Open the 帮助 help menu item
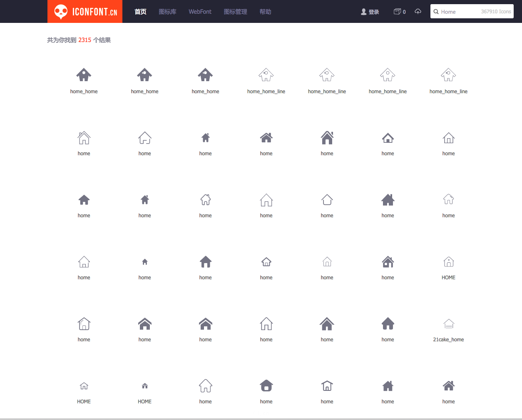This screenshot has width=522, height=420. coord(265,12)
